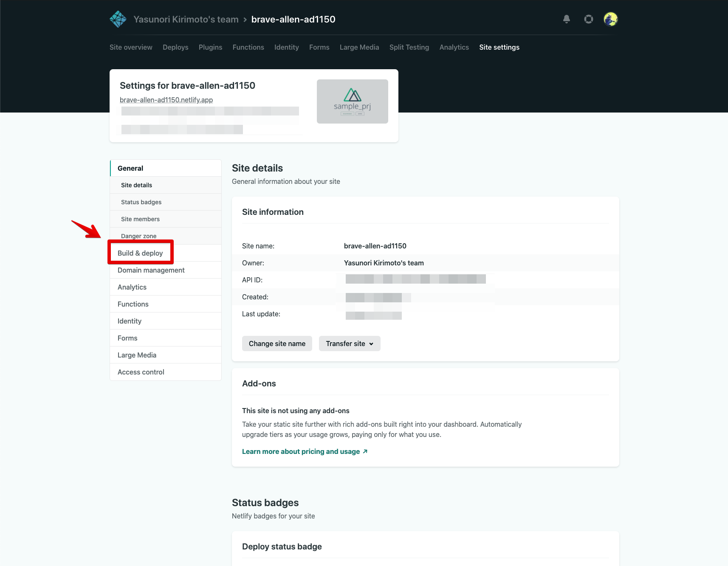This screenshot has width=728, height=566.
Task: Open Large Media in settings sidebar
Action: [x=166, y=355]
